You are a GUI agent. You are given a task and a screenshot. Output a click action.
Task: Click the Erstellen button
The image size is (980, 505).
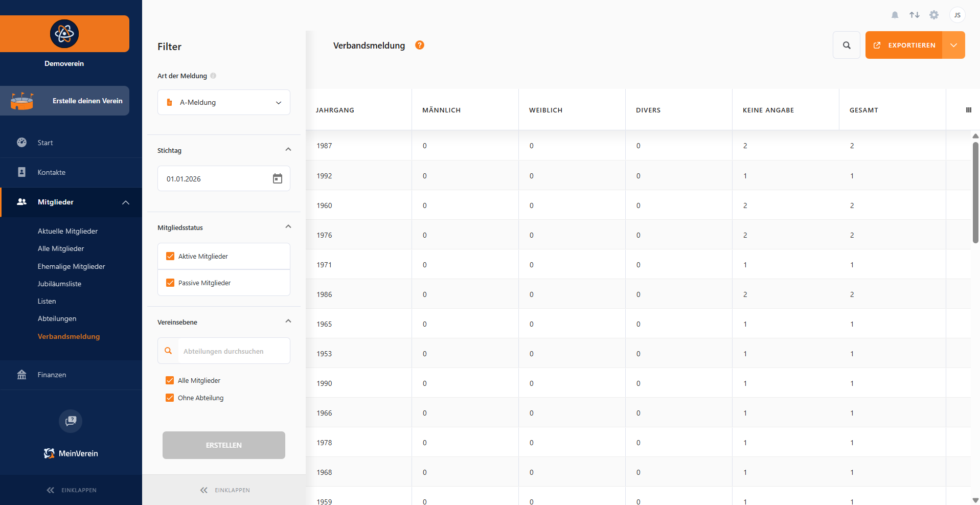(x=224, y=445)
